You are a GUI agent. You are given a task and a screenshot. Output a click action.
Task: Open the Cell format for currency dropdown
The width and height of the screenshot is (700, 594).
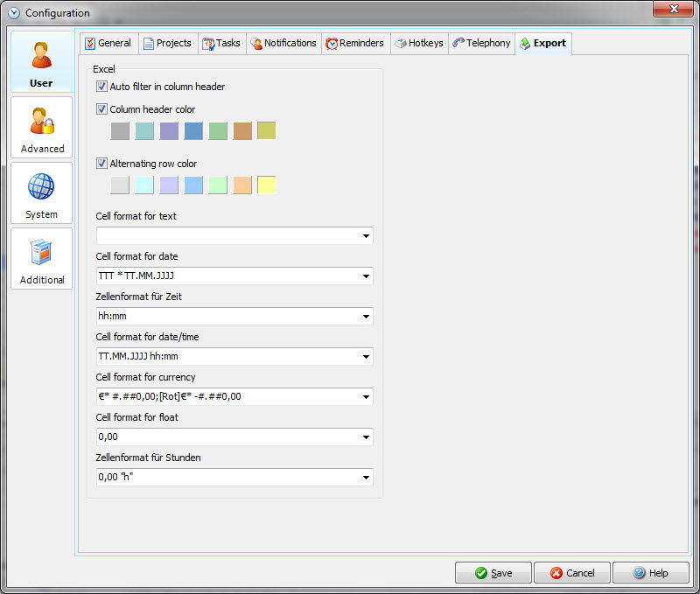coord(364,397)
